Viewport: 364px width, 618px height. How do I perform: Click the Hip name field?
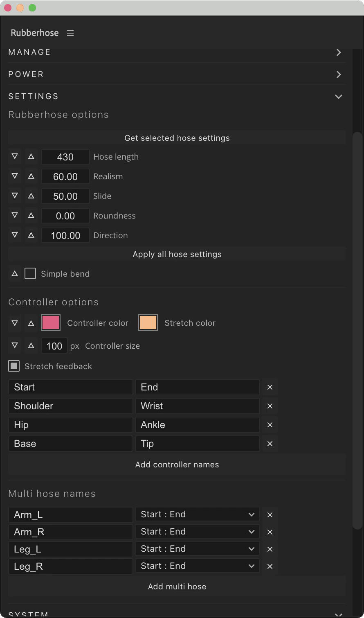pyautogui.click(x=70, y=425)
